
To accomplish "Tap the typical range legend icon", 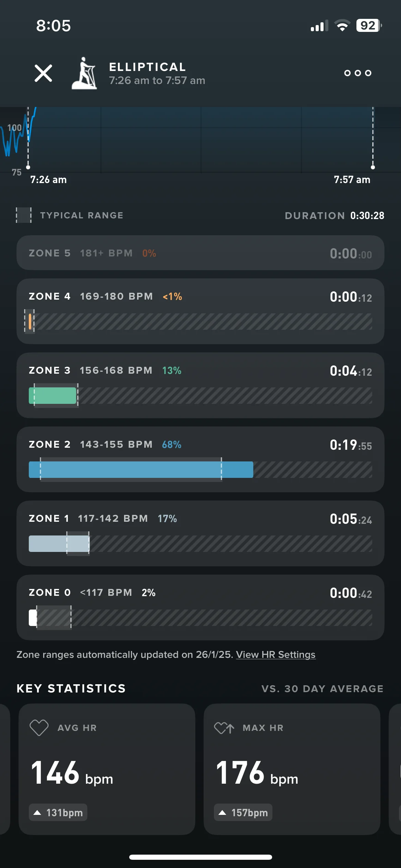I will [24, 215].
